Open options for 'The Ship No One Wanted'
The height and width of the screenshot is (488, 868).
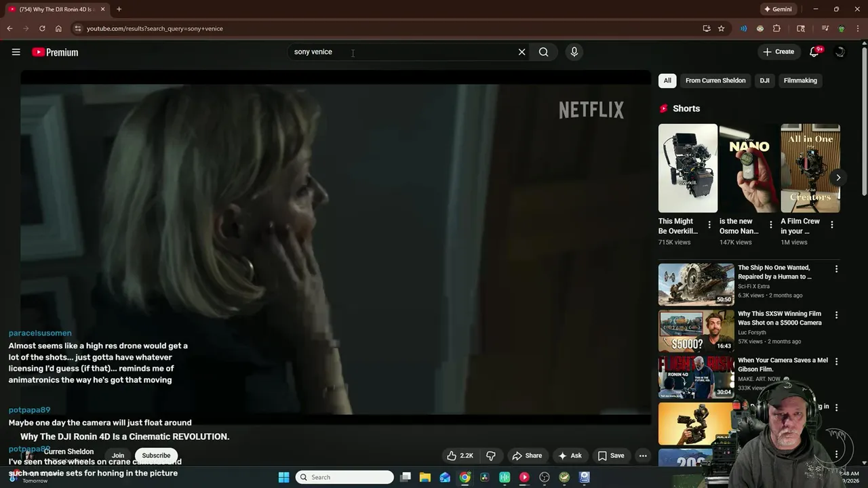pos(836,269)
